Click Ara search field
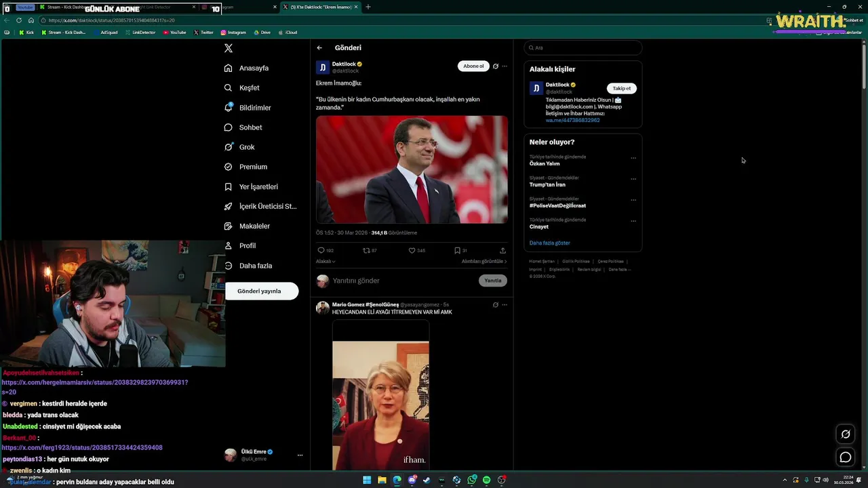The image size is (868, 488). pyautogui.click(x=583, y=47)
